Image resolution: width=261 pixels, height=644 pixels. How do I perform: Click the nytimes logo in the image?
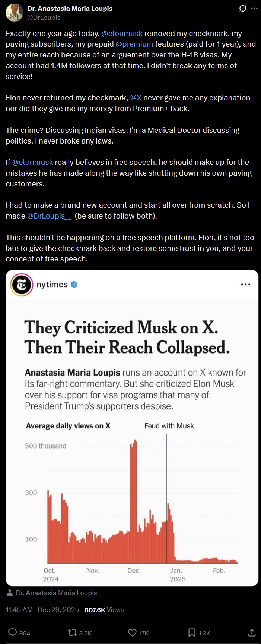(x=22, y=285)
